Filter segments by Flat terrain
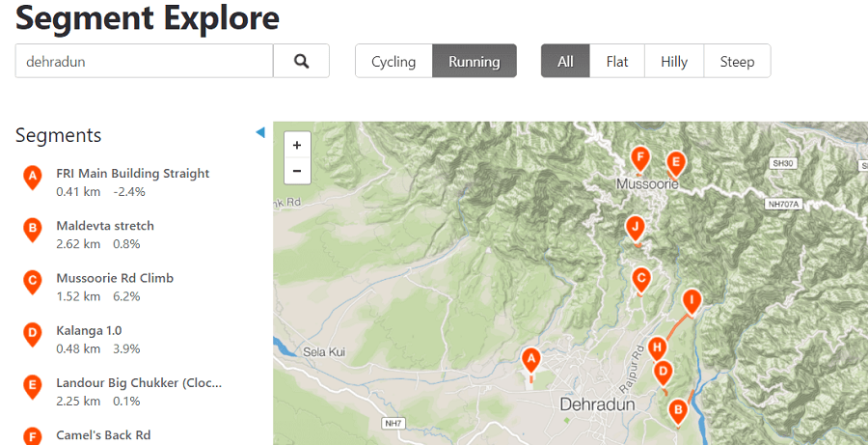868x445 pixels. 617,61
